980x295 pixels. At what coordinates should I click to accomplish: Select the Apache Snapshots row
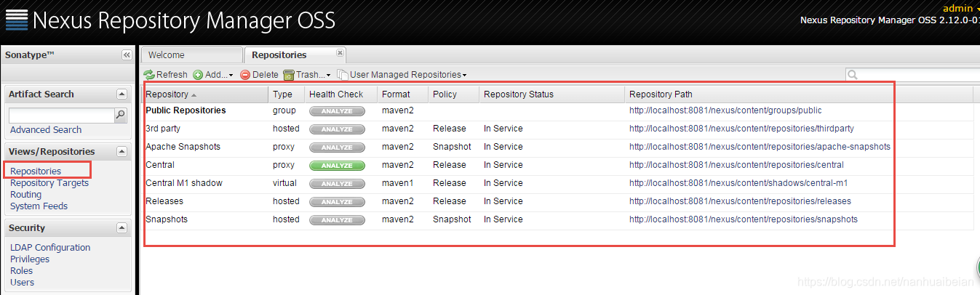(x=557, y=147)
